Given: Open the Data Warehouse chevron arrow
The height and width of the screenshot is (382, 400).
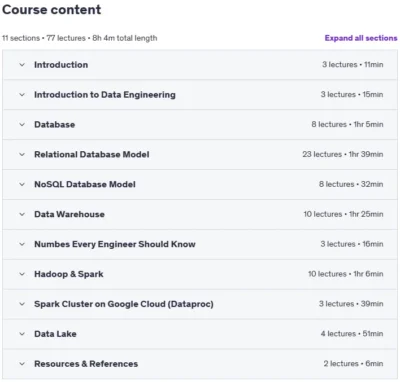Looking at the screenshot, I should click(x=22, y=214).
